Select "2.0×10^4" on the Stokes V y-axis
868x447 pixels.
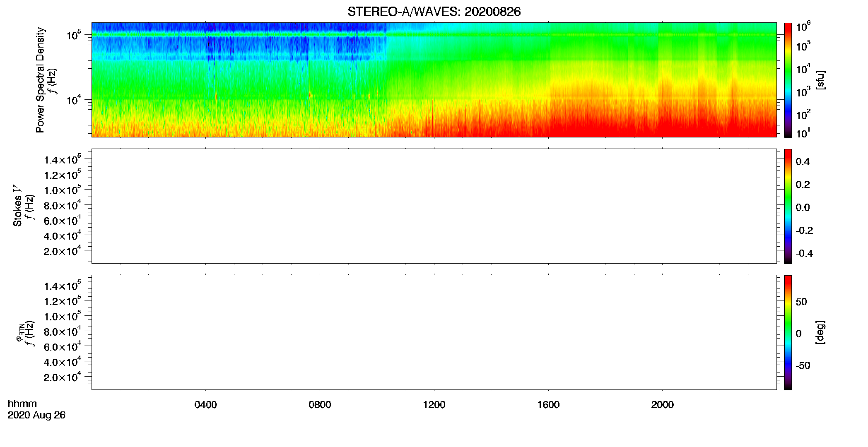[63, 251]
